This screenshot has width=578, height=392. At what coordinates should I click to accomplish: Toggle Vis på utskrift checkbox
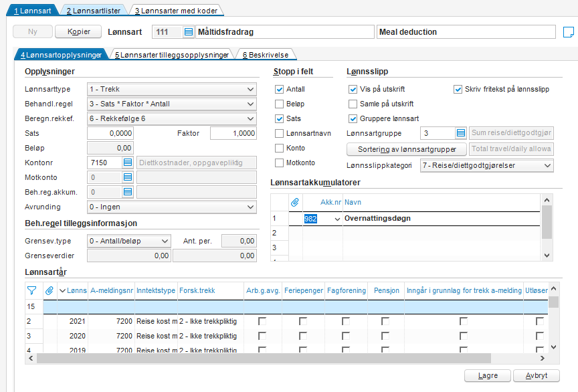point(353,89)
